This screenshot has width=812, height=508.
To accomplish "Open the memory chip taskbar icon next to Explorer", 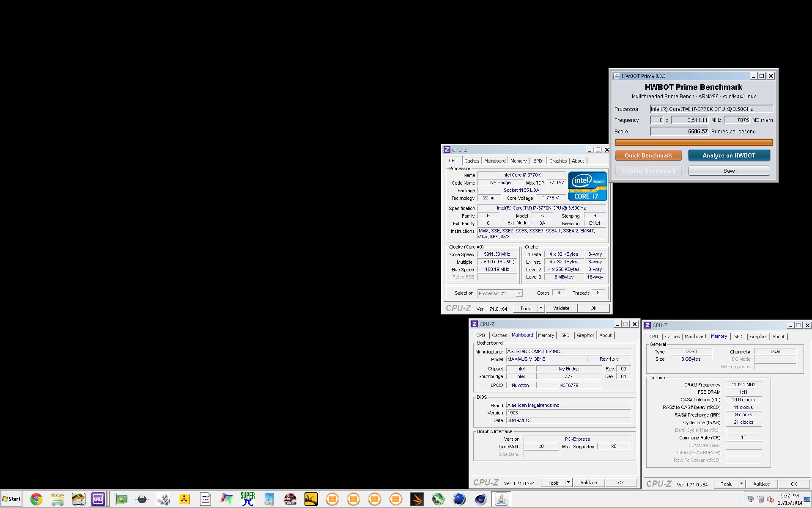I will (79, 500).
